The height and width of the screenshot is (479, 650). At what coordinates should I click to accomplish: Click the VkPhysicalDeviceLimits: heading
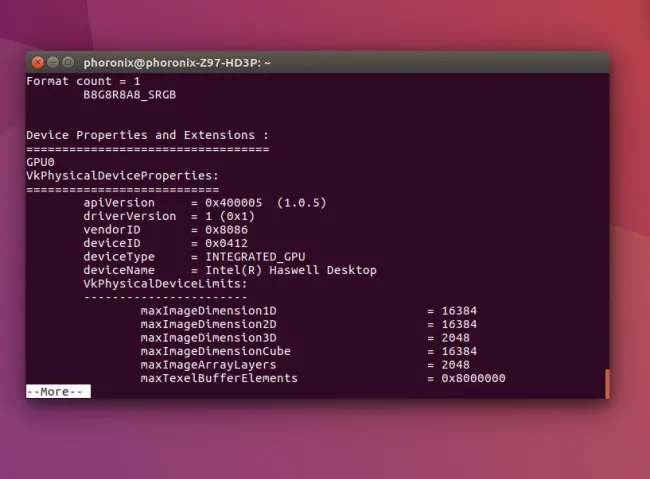[165, 284]
